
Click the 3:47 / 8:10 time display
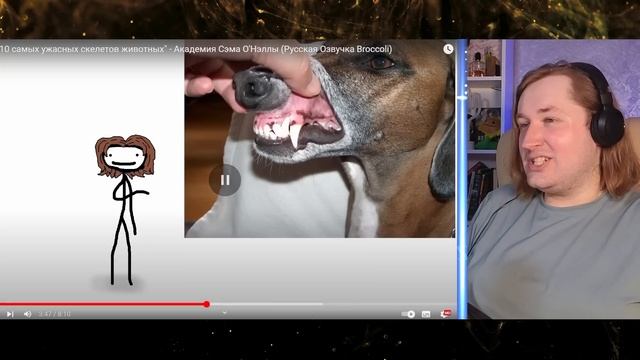pyautogui.click(x=54, y=314)
